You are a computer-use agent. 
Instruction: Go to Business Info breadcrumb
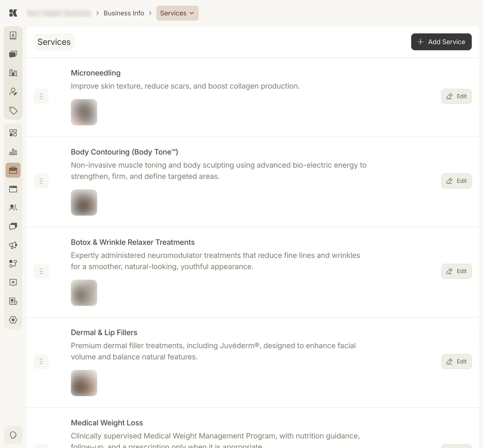pyautogui.click(x=124, y=13)
